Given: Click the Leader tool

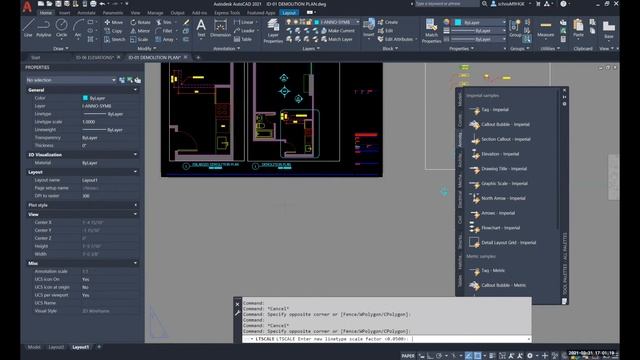Looking at the screenshot, I should coord(244,31).
